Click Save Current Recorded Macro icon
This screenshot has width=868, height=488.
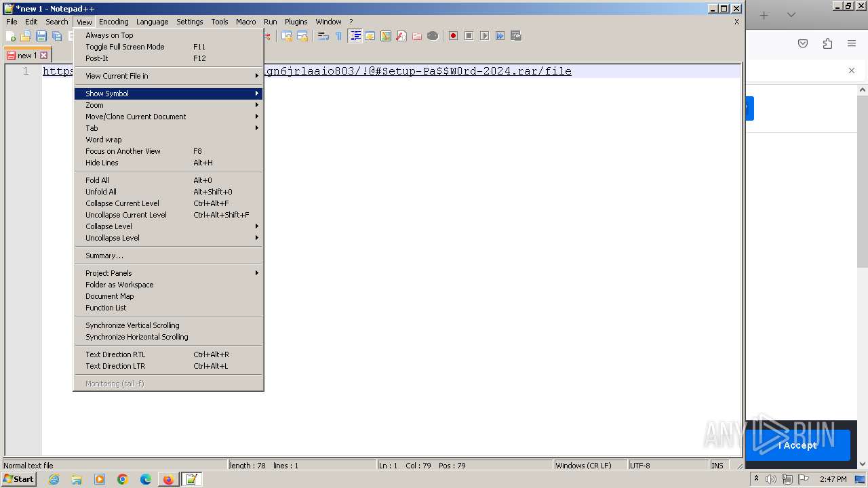515,36
